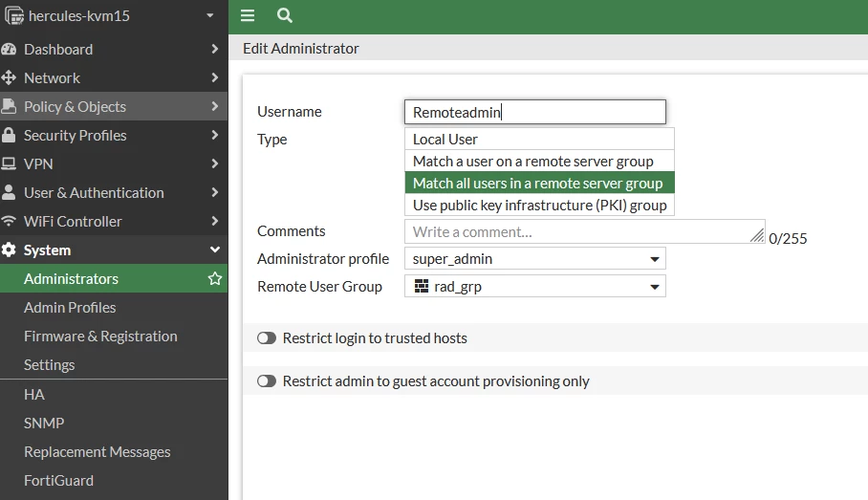868x500 pixels.
Task: Click the hamburger menu icon
Action: [x=248, y=15]
